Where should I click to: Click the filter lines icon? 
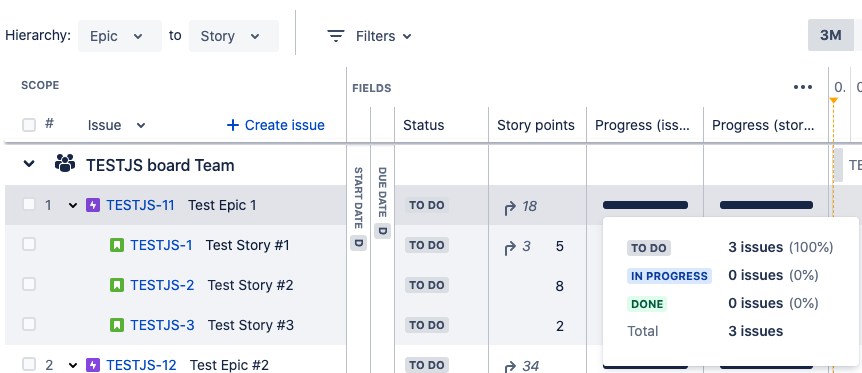tap(335, 36)
